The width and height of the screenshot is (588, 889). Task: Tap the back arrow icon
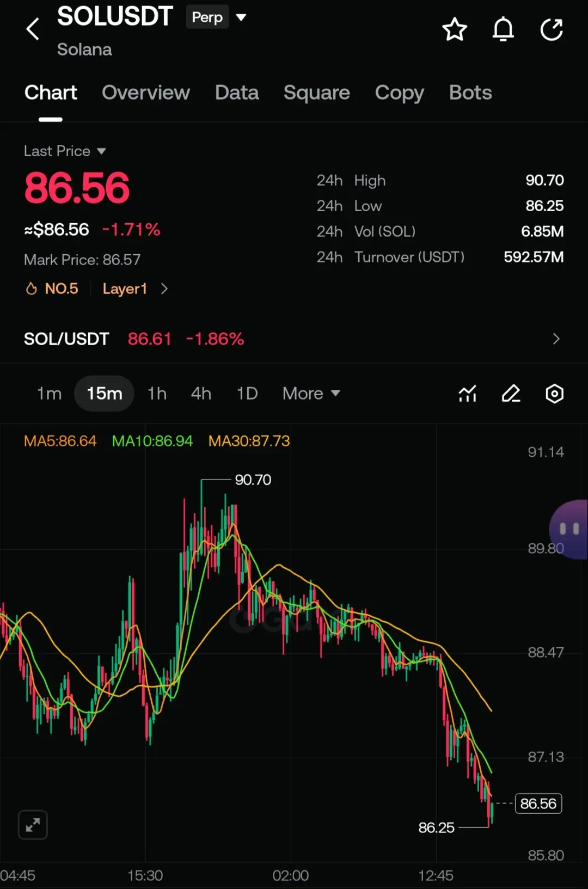(x=33, y=29)
